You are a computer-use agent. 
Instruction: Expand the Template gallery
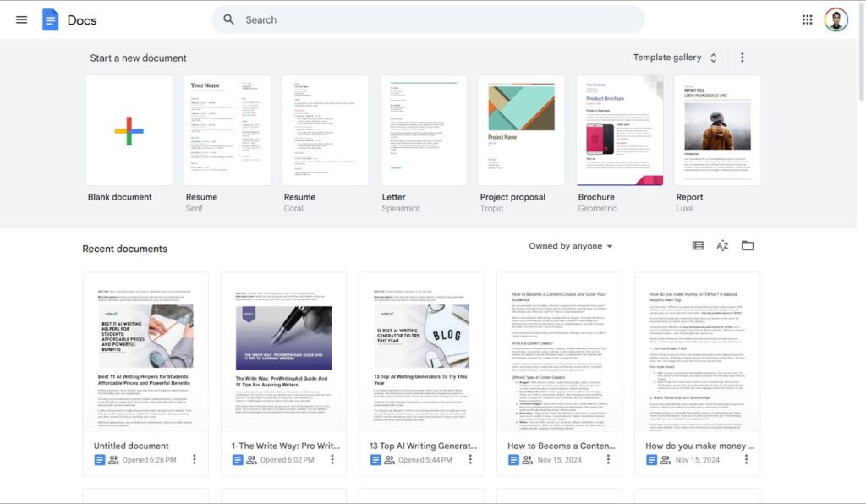pyautogui.click(x=675, y=58)
